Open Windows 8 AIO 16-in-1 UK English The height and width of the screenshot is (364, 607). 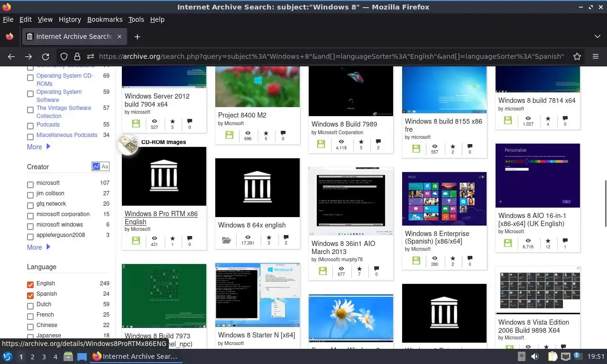(x=532, y=219)
